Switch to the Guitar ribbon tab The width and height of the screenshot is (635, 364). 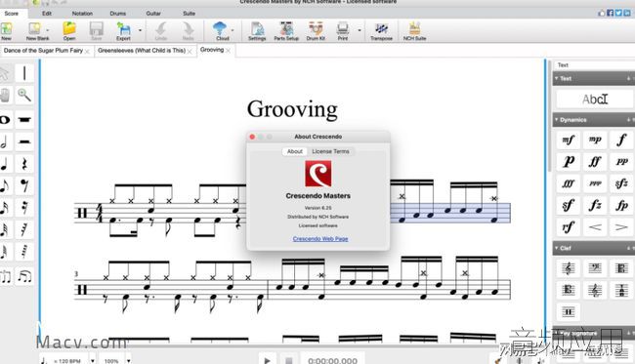click(153, 14)
